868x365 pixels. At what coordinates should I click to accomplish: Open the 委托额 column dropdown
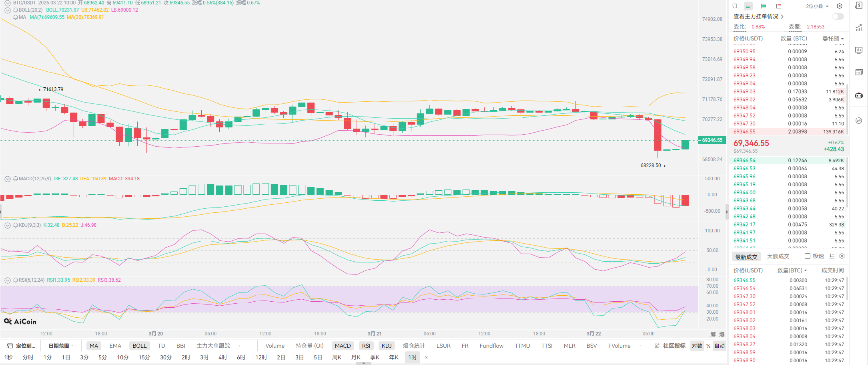pyautogui.click(x=833, y=38)
